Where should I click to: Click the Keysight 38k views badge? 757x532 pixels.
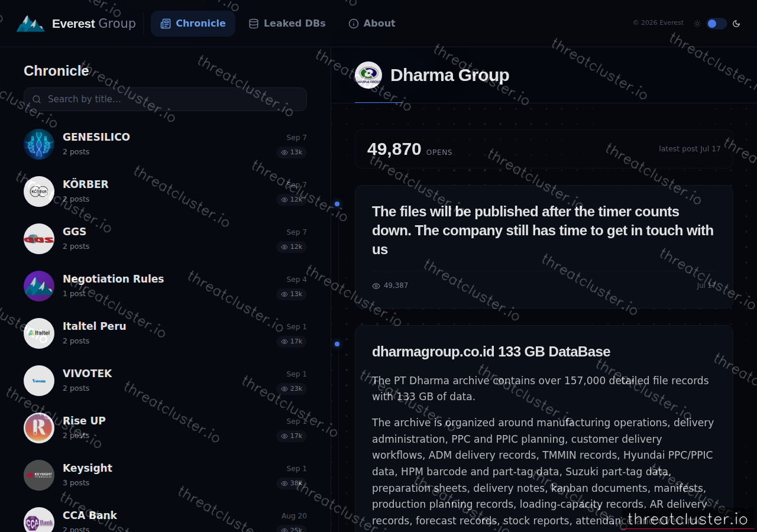pyautogui.click(x=292, y=484)
